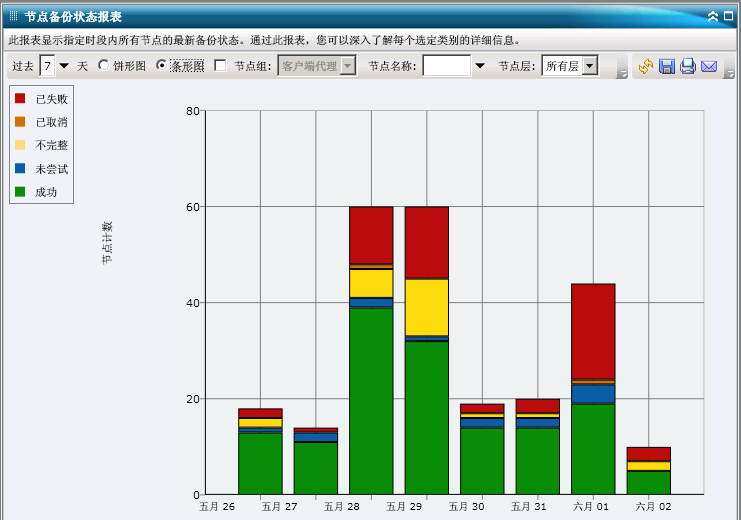Click the 节点名称 text input field
The width and height of the screenshot is (741, 520).
[447, 66]
